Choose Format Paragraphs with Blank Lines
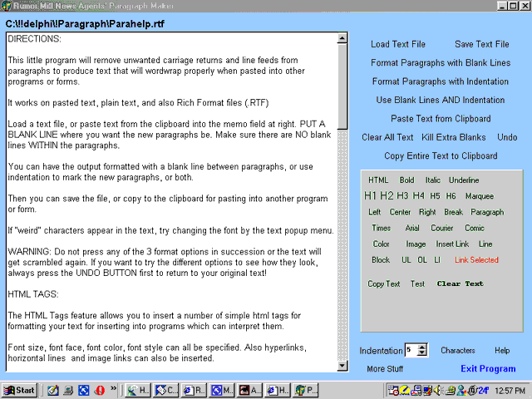This screenshot has height=399, width=532. [x=441, y=63]
